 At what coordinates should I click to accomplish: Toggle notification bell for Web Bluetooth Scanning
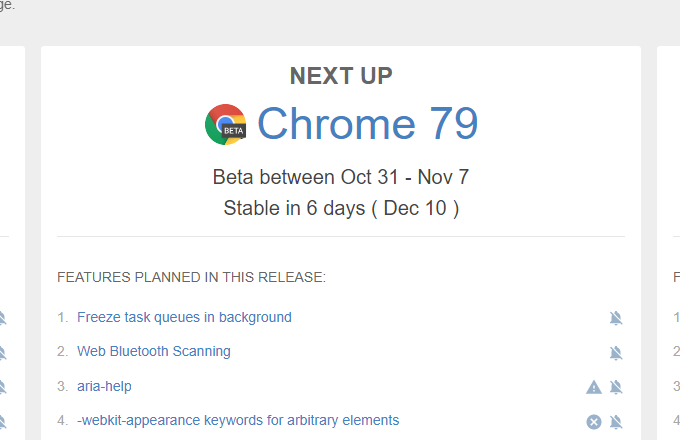pyautogui.click(x=616, y=352)
